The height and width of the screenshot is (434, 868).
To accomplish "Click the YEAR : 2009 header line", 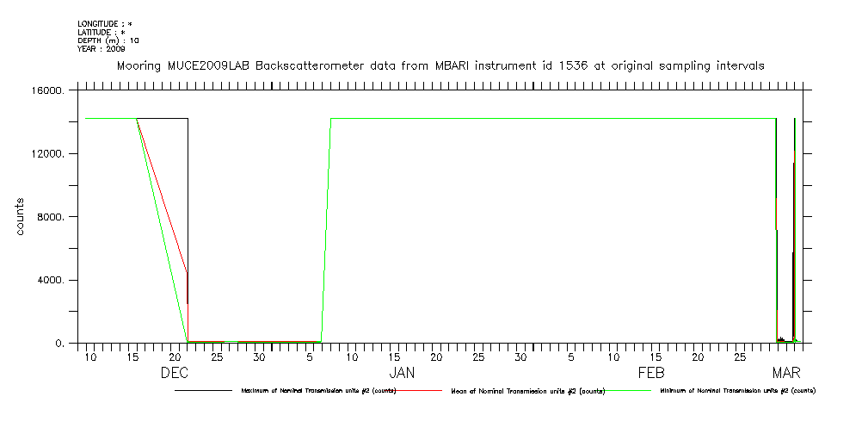I will point(102,49).
